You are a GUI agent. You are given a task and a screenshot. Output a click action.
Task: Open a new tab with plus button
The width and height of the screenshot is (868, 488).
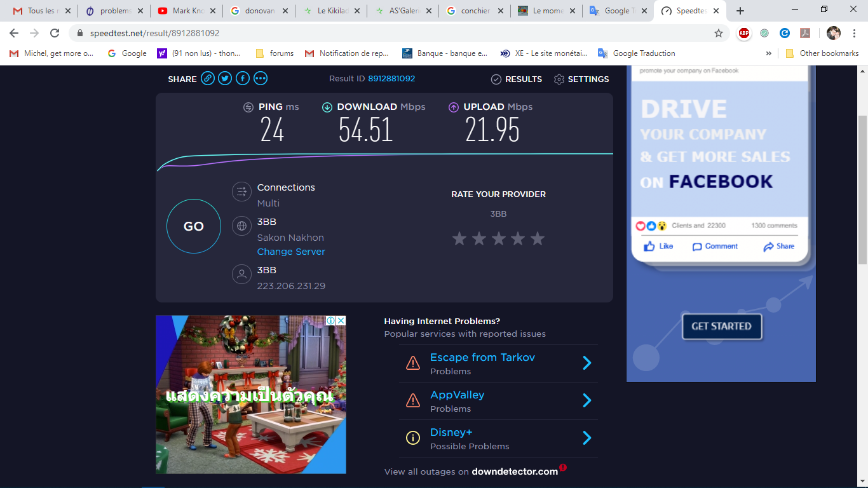click(740, 11)
